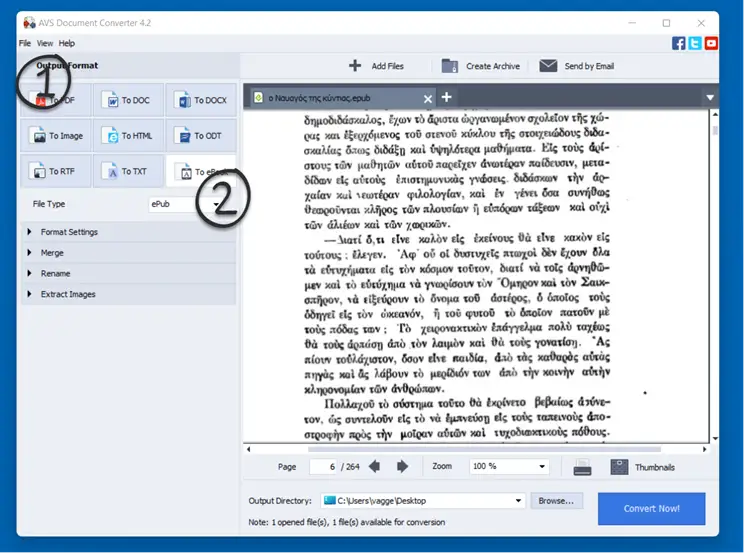
Task: Select the To DOCX output format
Action: coord(201,100)
